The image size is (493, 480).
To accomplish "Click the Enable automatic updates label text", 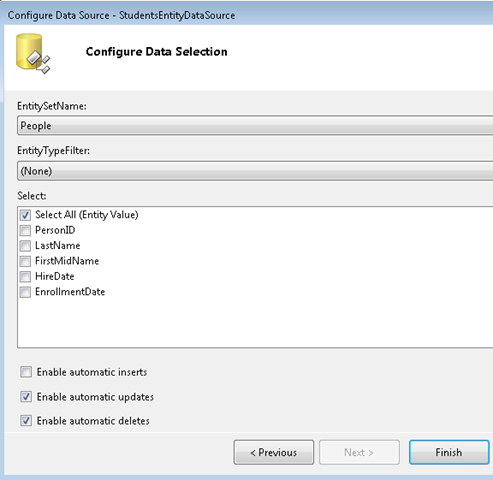I will click(x=95, y=397).
